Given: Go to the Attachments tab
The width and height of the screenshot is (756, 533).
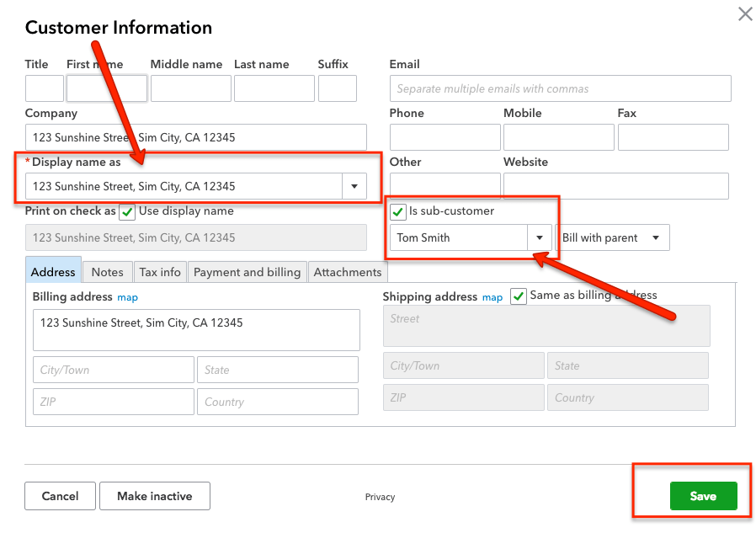Looking at the screenshot, I should pos(348,272).
